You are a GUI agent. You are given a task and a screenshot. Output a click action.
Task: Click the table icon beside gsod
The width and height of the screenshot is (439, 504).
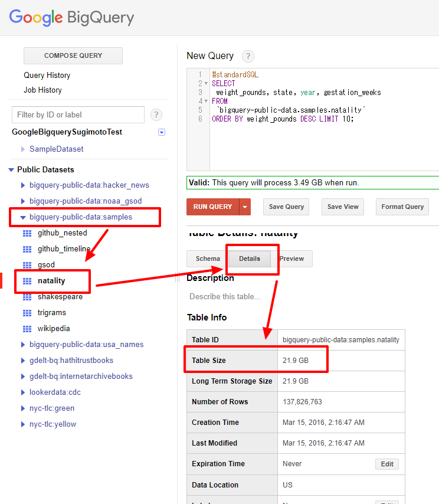point(27,265)
